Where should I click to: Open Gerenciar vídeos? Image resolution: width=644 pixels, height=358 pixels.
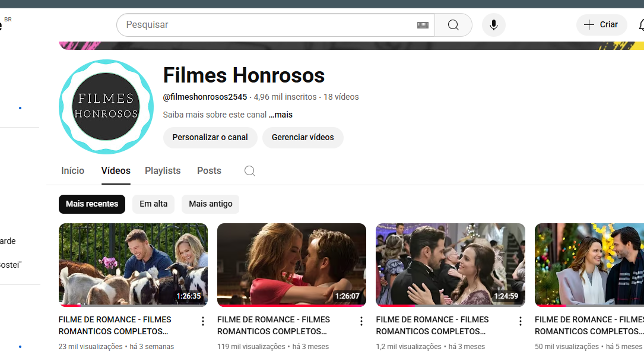click(303, 137)
